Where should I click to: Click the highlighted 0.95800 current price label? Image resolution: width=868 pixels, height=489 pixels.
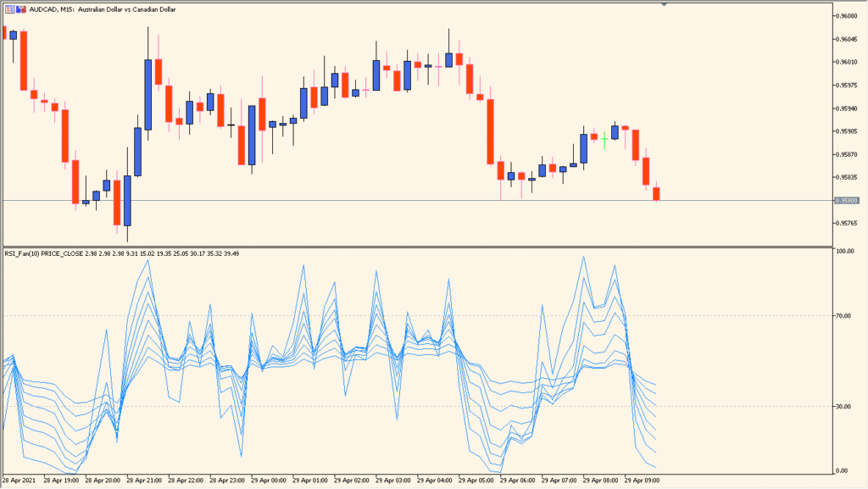[847, 200]
